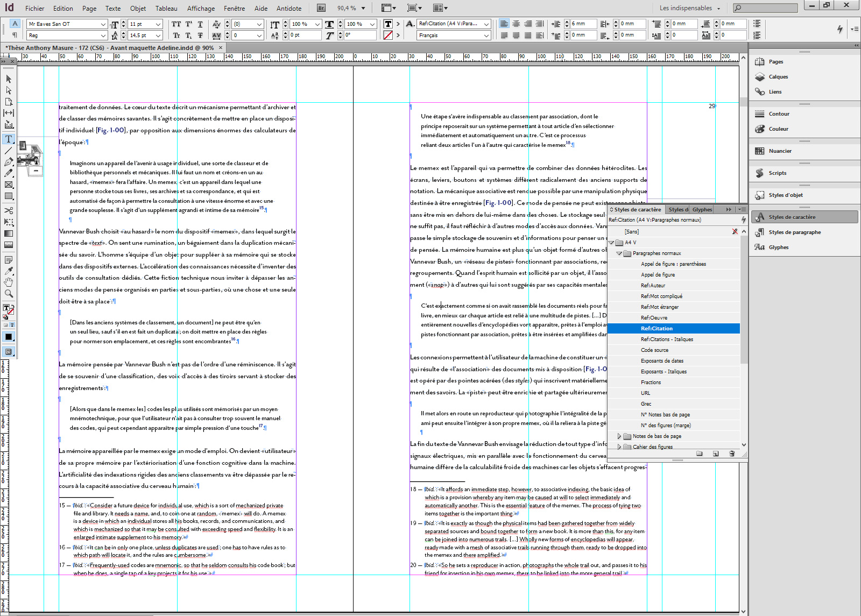Select the Page tool

click(9, 102)
